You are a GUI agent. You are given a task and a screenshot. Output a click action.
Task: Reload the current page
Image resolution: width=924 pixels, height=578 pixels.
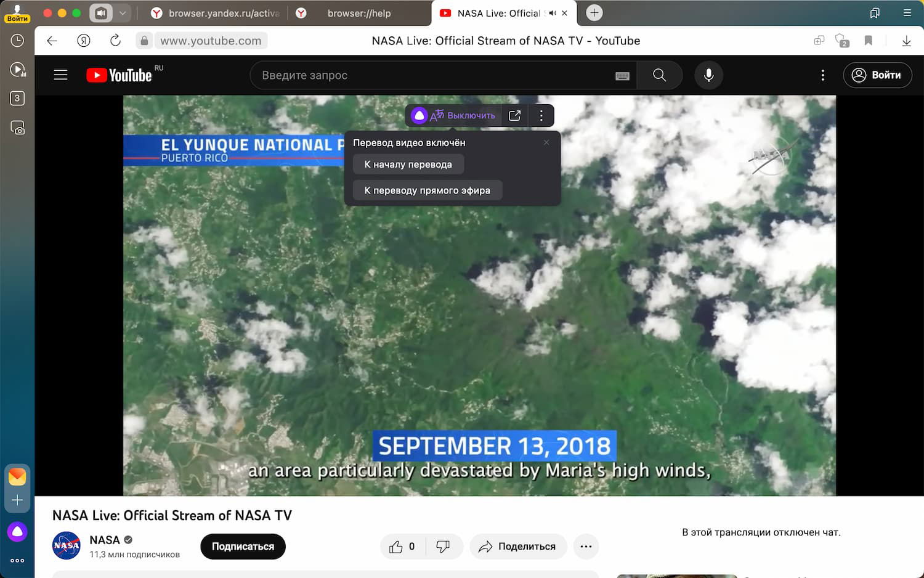[x=115, y=41]
